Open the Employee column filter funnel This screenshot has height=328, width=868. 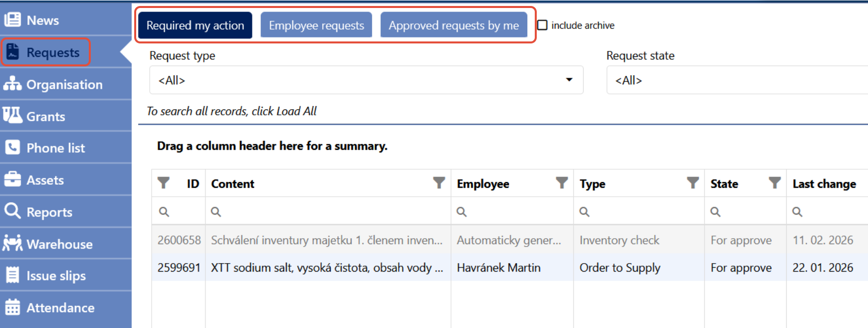[562, 183]
